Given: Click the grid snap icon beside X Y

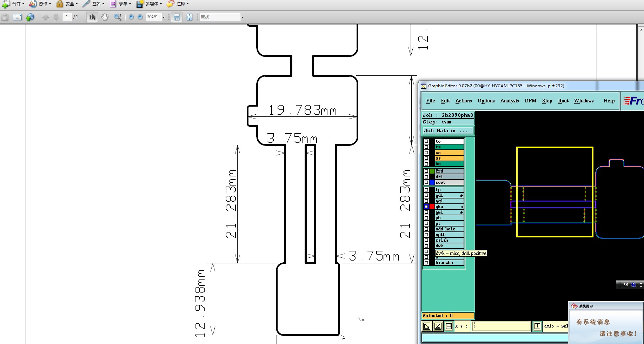Looking at the screenshot, I should coord(449,326).
